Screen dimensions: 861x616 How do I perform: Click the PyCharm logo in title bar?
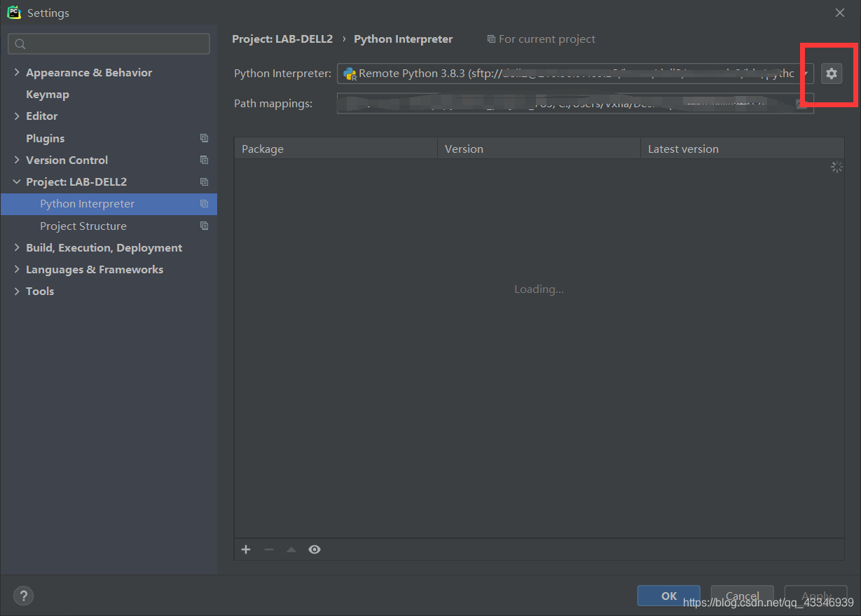(13, 12)
